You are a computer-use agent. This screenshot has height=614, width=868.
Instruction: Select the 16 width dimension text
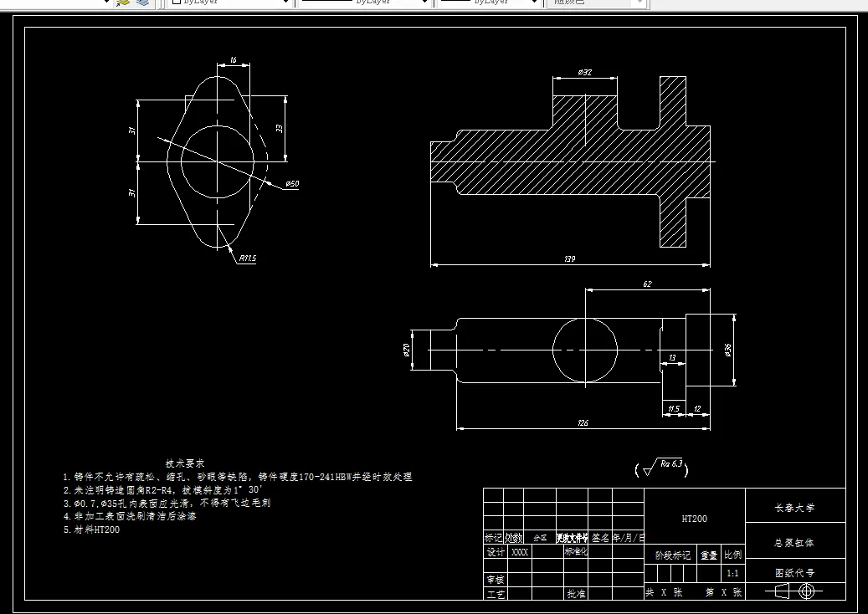[233, 59]
